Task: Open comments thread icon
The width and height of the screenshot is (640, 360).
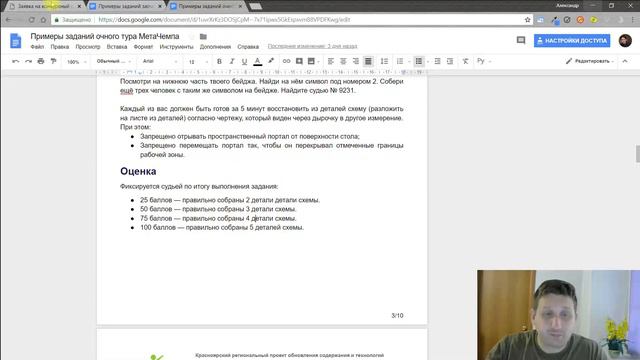Action: [521, 40]
